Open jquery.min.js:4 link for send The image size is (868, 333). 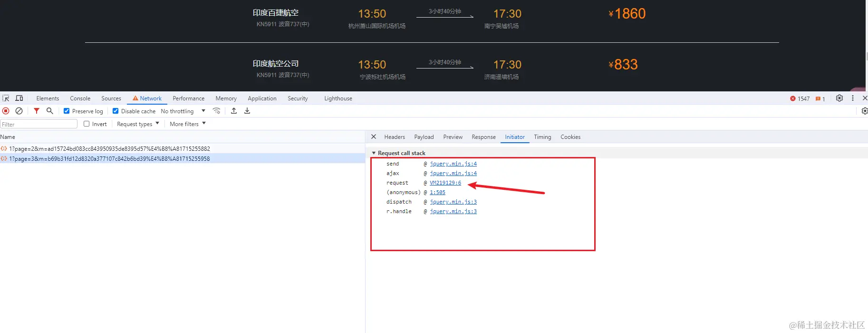[x=453, y=164]
